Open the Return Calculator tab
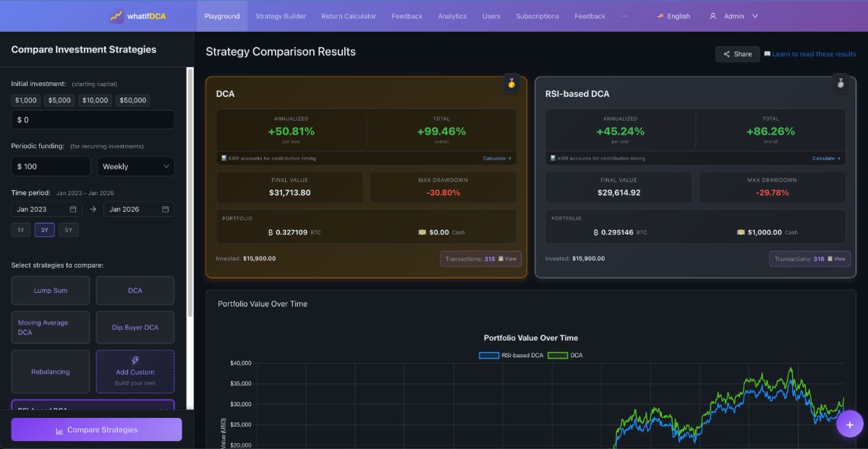The image size is (868, 449). (x=349, y=16)
